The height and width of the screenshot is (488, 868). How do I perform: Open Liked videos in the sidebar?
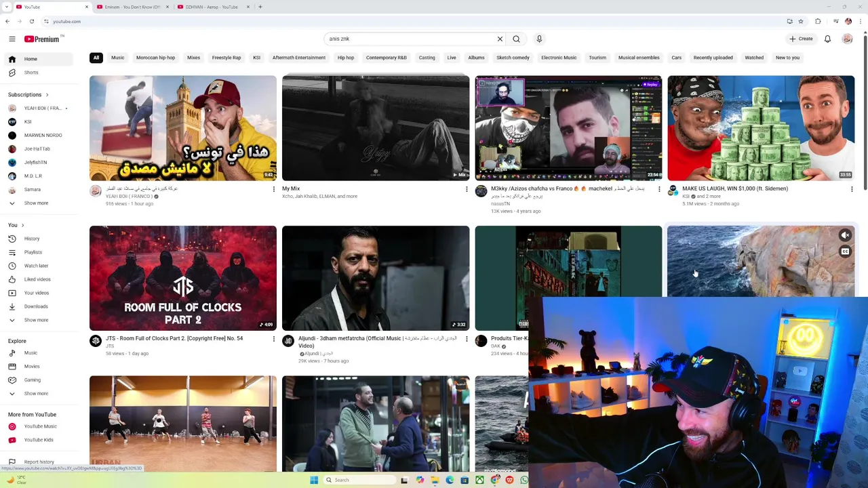[x=37, y=279]
